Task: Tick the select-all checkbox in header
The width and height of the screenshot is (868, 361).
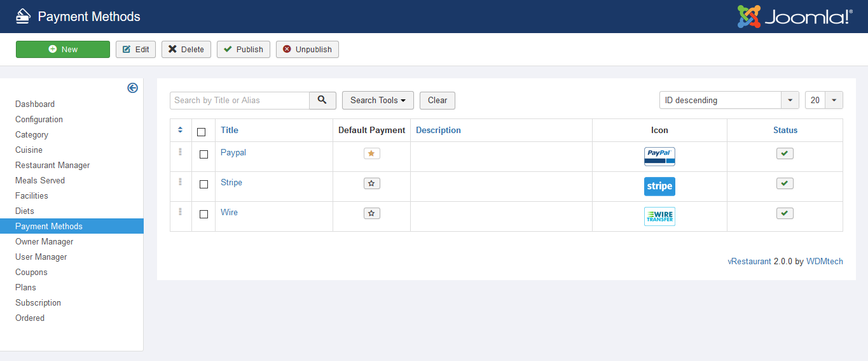Action: point(202,132)
